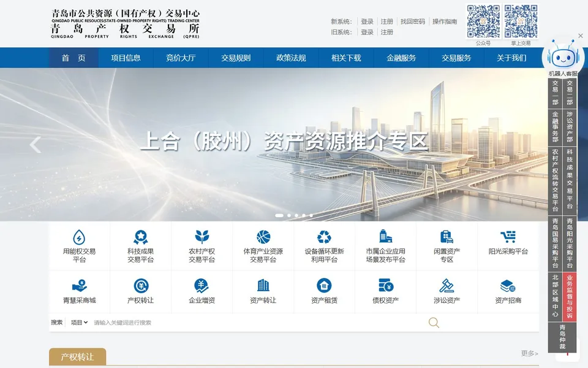Screen dimensions: 588x368
Task: Open 青岛国易采购平台 sidebar link
Action: point(556,243)
